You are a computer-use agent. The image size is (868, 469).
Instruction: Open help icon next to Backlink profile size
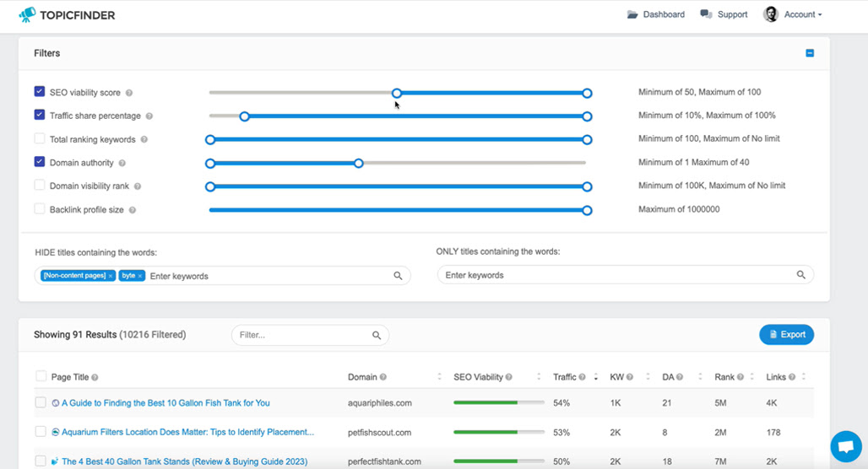tap(133, 210)
